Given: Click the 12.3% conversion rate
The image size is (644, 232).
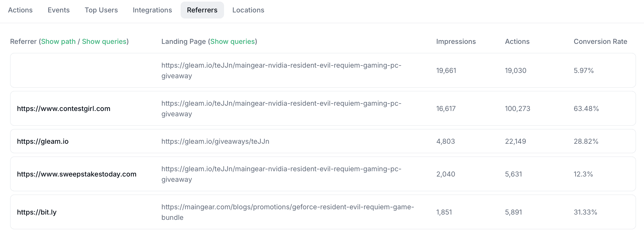Looking at the screenshot, I should (583, 174).
